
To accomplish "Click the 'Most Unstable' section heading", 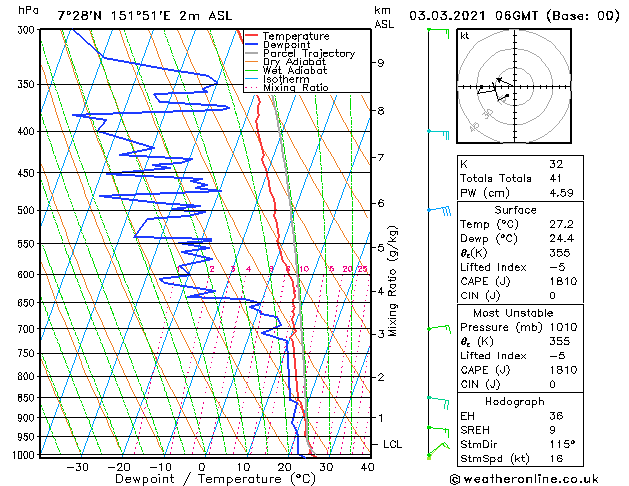I will [513, 313].
